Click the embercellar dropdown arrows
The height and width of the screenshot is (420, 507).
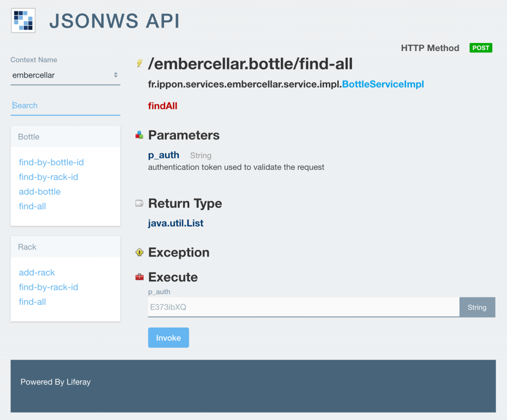point(115,75)
